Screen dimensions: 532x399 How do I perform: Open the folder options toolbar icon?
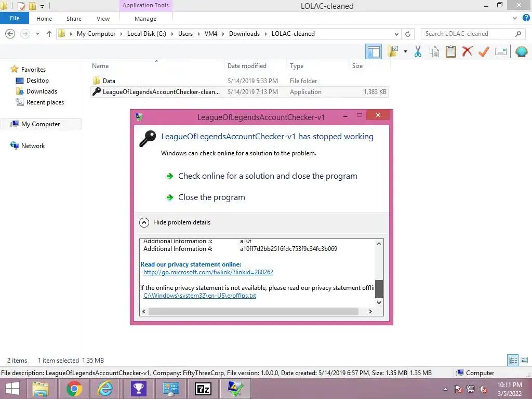click(393, 51)
